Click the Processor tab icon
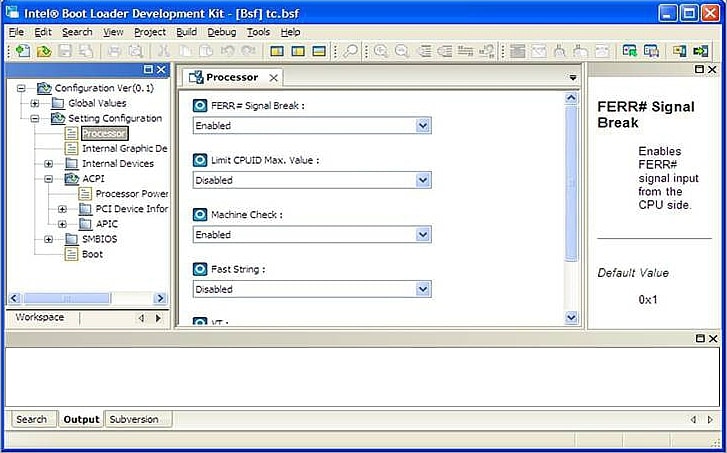The height and width of the screenshot is (453, 727). pyautogui.click(x=196, y=77)
